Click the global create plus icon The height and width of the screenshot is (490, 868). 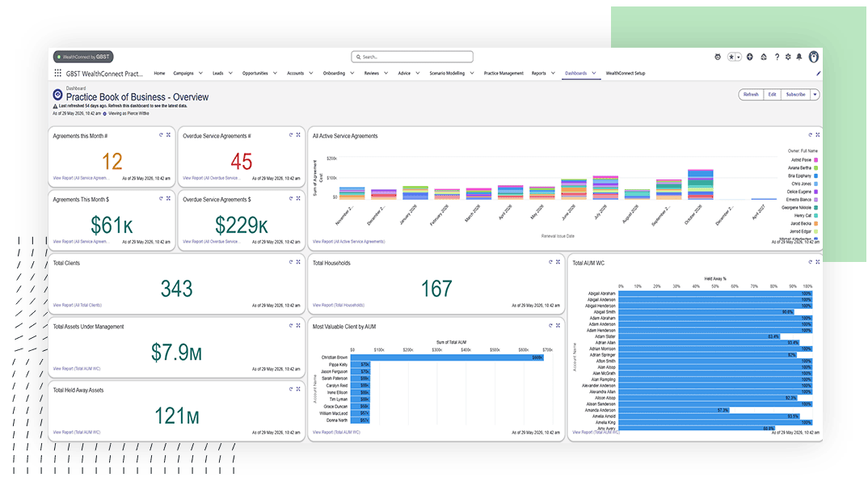749,57
